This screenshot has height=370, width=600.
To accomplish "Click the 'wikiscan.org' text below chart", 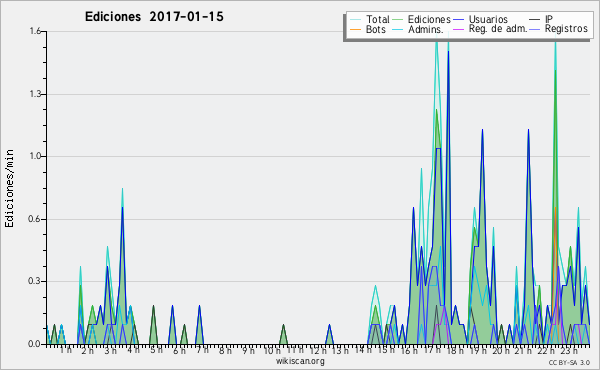I will 300,361.
